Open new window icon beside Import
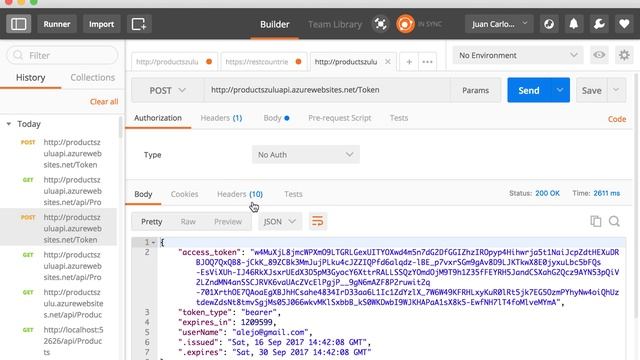The height and width of the screenshot is (360, 640). (139, 24)
